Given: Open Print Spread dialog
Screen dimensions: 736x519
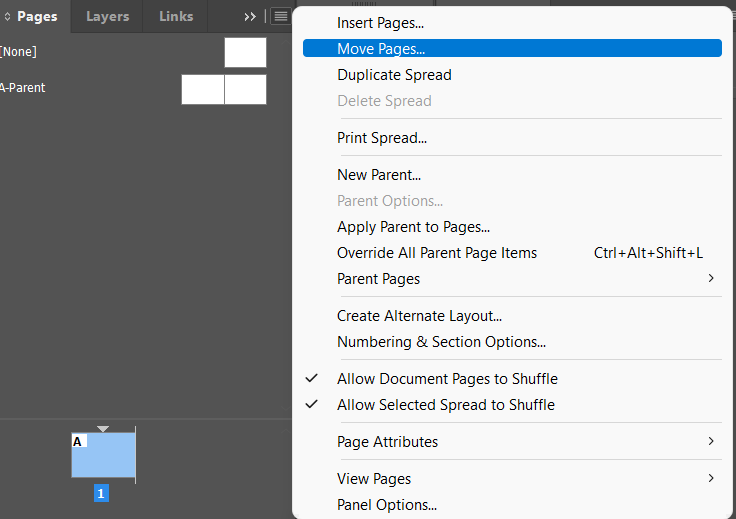Looking at the screenshot, I should [382, 138].
